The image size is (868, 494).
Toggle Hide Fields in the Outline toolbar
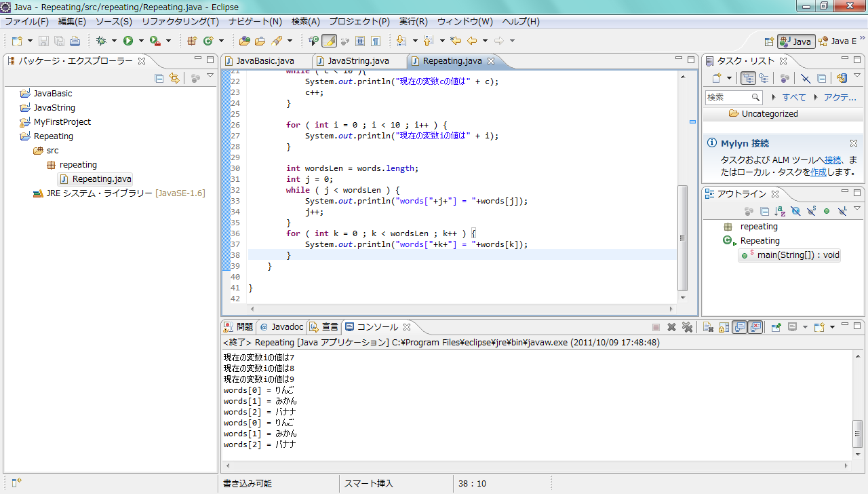(x=795, y=212)
